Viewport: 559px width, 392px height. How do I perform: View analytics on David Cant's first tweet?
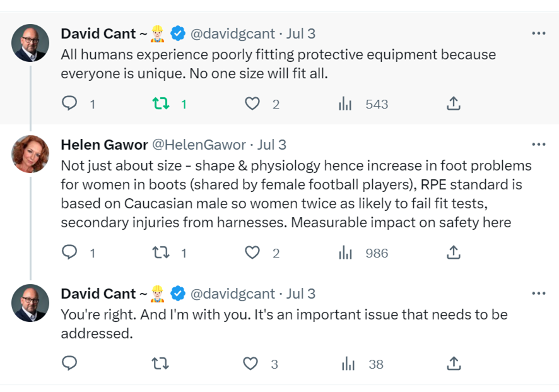[346, 103]
